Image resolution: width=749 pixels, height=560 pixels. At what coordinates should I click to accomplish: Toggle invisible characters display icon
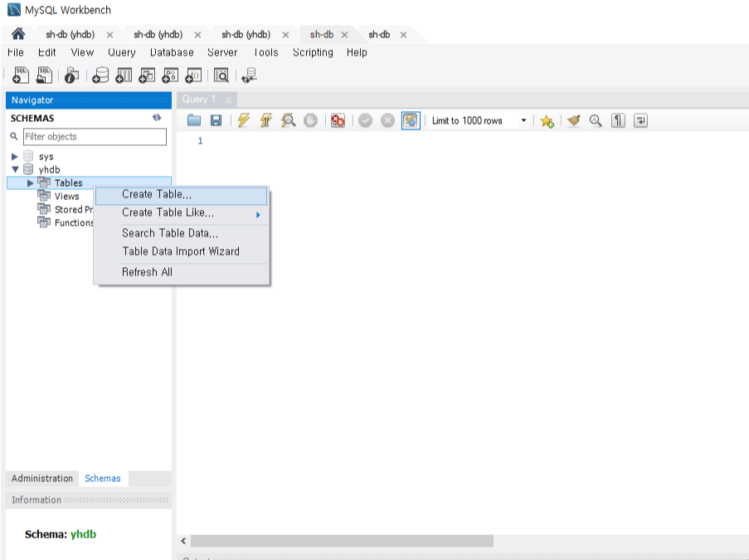point(618,120)
